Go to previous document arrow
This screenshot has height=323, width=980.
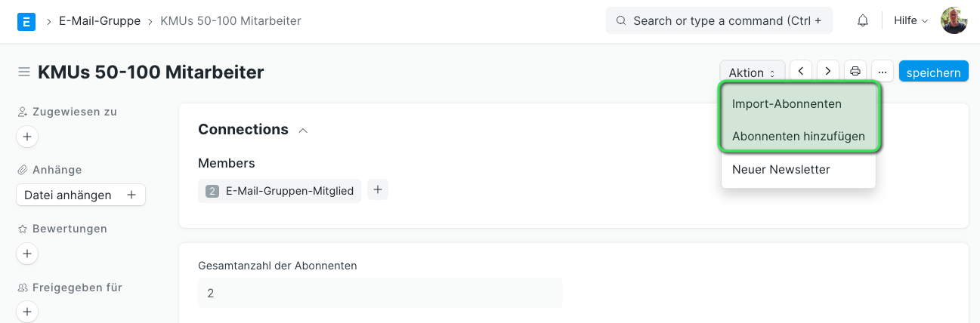(801, 71)
